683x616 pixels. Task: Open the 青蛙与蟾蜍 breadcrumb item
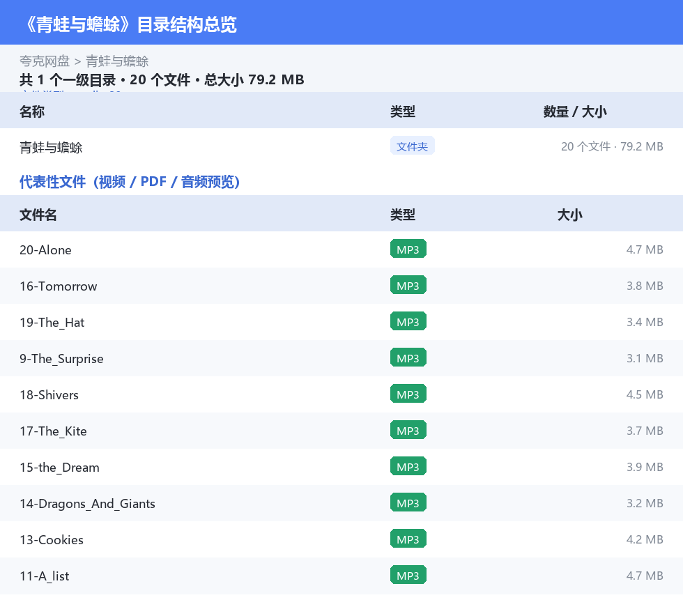click(x=117, y=61)
